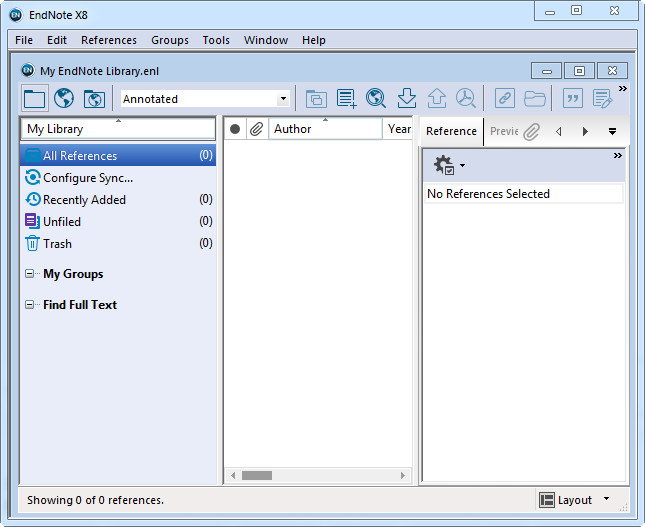Click the horizontal scrollbar thumb in reference list
This screenshot has height=527, width=645.
click(x=257, y=476)
